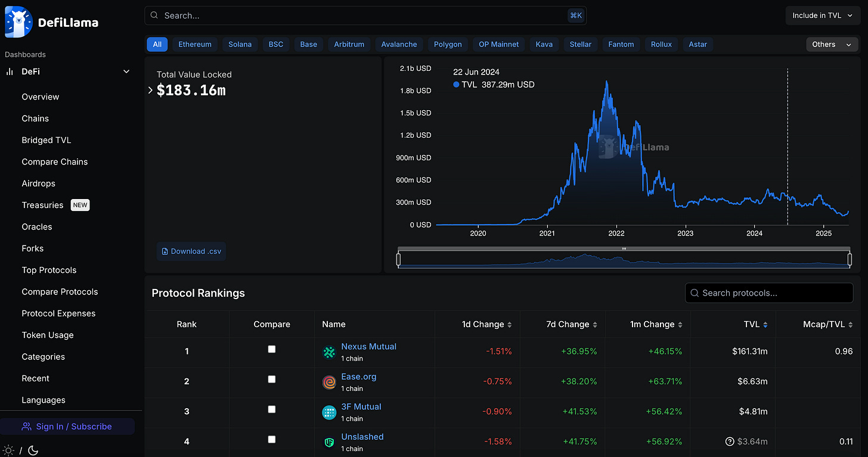Sort by Mcap/TVL column arrows
This screenshot has width=868, height=457.
850,325
